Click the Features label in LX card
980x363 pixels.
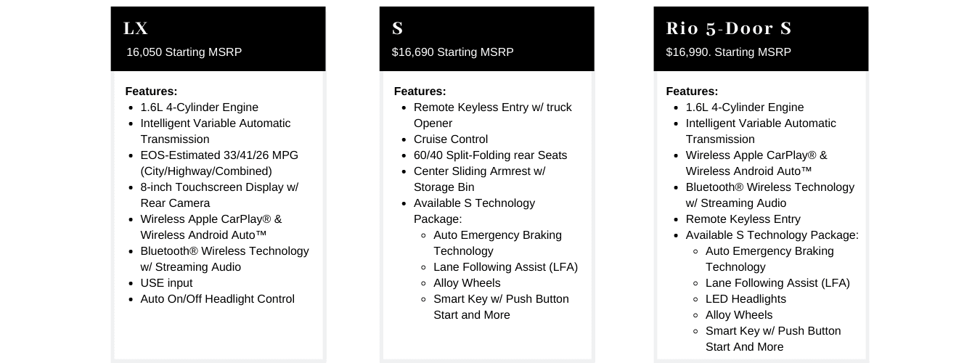tap(151, 91)
